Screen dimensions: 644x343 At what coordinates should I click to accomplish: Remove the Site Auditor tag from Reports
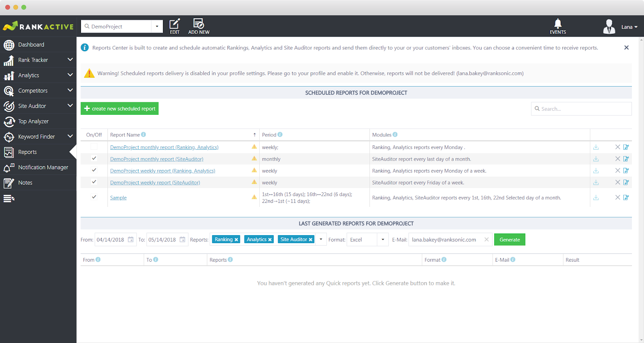310,240
